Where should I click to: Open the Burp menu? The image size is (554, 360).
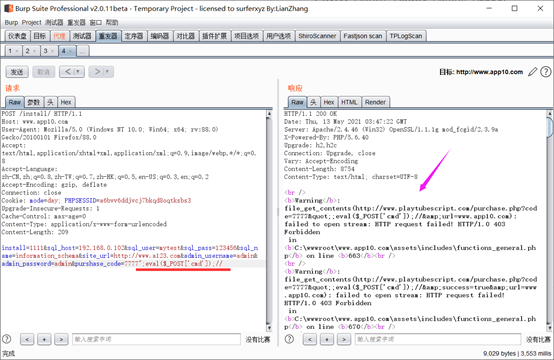coord(11,23)
